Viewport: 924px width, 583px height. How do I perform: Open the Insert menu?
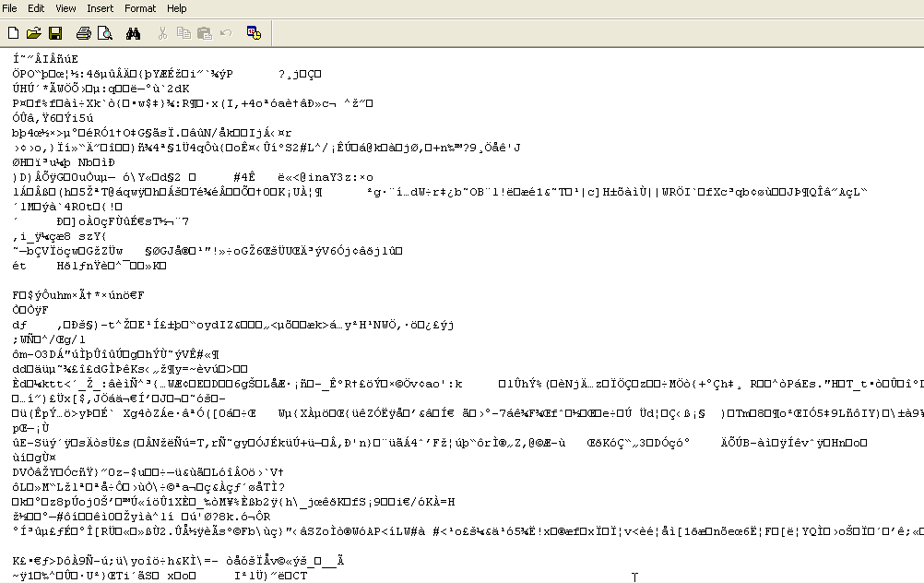(x=101, y=8)
